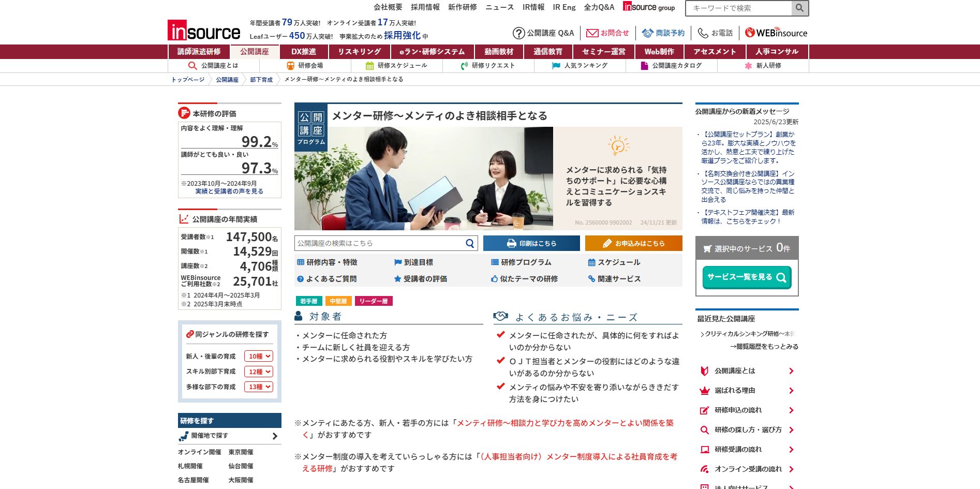980x489 pixels.
Task: Click the handshake icon for 商談予約
Action: (647, 33)
